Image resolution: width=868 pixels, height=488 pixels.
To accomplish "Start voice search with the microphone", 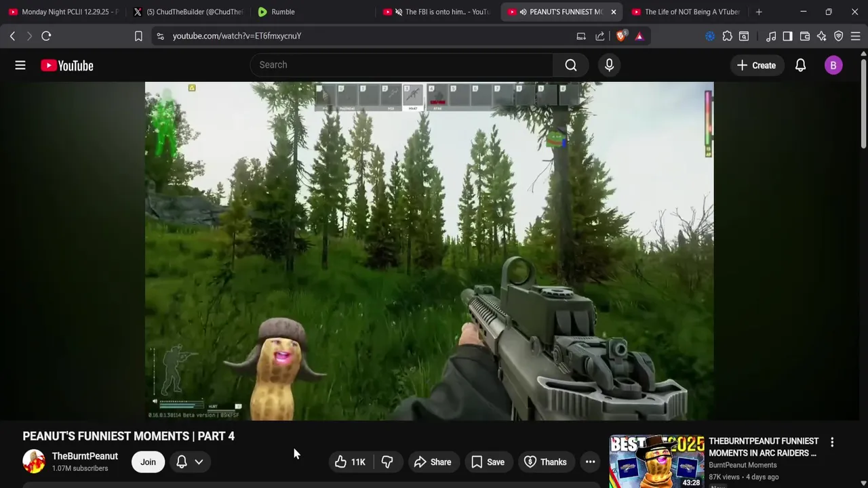I will pos(609,65).
